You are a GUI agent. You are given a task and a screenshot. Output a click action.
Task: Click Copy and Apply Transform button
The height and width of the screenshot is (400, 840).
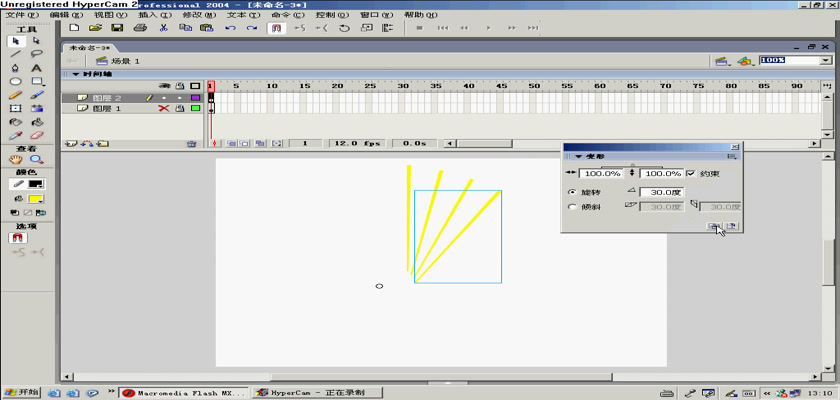pyautogui.click(x=714, y=226)
